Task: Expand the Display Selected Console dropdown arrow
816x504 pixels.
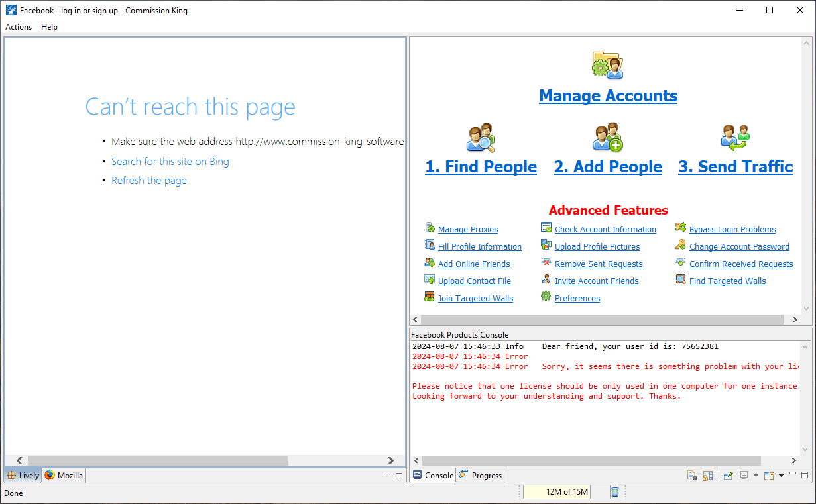Action: (756, 476)
